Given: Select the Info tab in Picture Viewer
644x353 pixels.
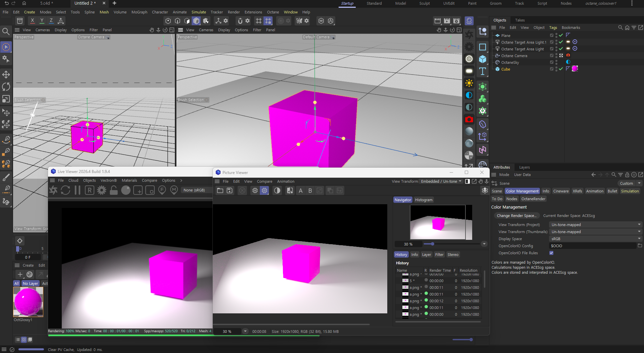Looking at the screenshot, I should pos(414,255).
